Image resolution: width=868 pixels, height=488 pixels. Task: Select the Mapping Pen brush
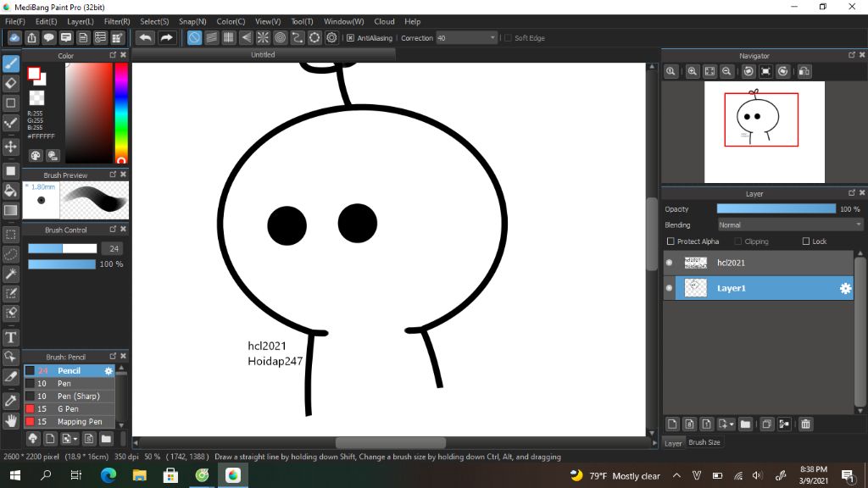pyautogui.click(x=70, y=422)
